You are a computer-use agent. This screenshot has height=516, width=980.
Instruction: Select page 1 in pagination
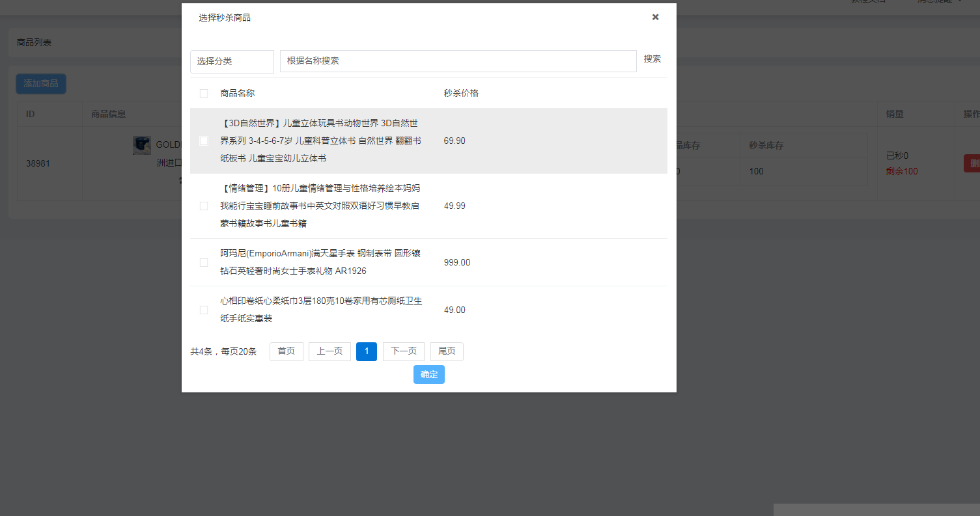[367, 351]
